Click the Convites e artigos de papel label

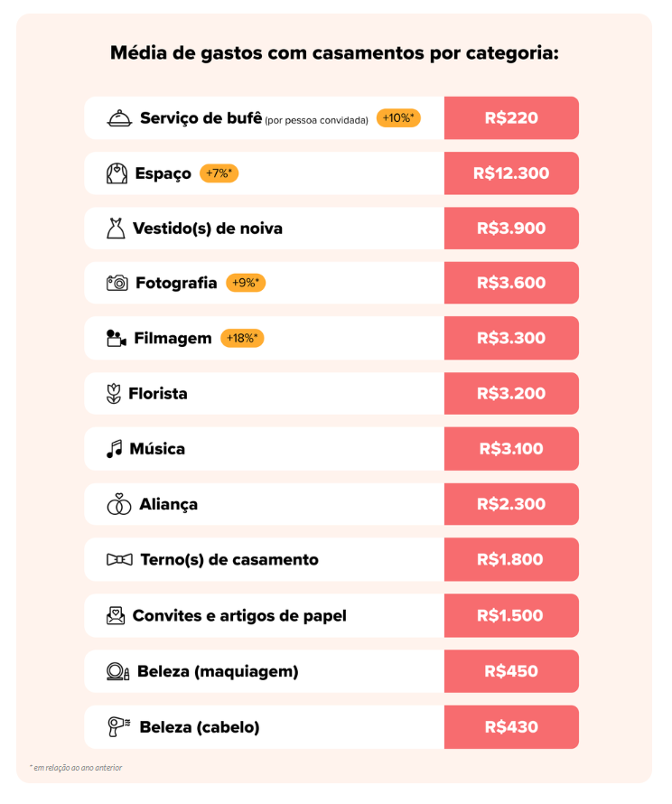coord(239,616)
